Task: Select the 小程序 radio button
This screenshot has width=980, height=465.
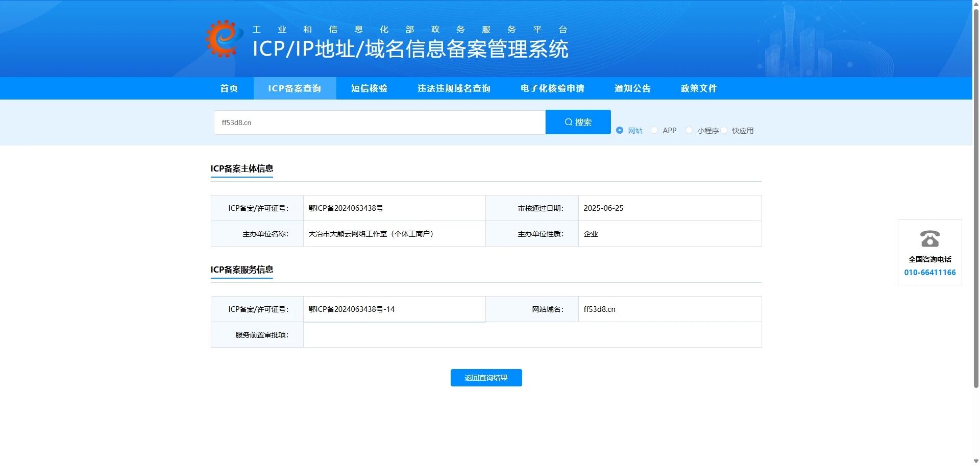Action: click(x=689, y=130)
